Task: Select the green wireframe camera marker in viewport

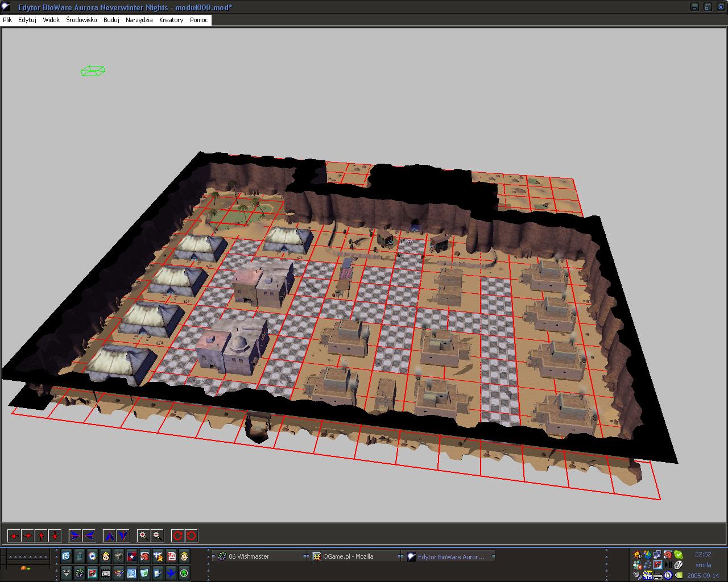Action: coord(93,70)
